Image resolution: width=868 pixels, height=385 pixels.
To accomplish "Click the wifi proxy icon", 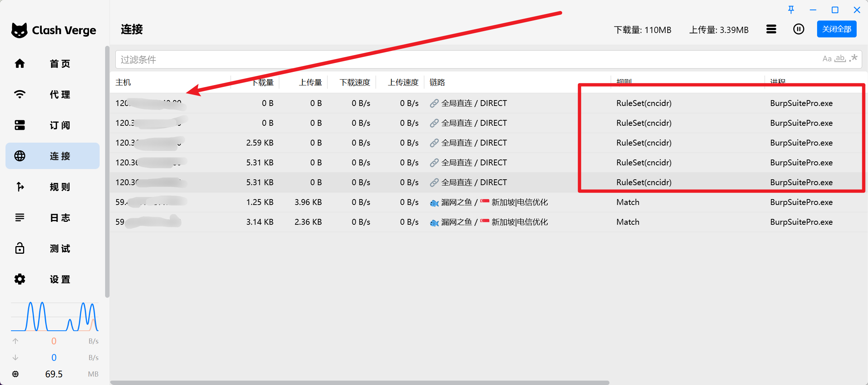I will pos(20,94).
